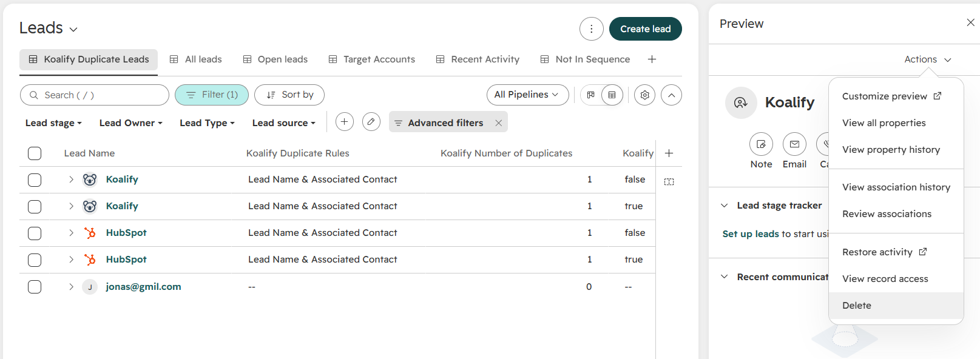
Task: Toggle the select-all checkbox in header
Action: click(35, 153)
